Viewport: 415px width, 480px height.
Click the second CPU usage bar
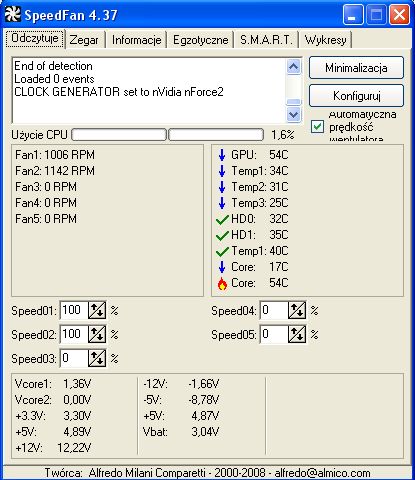(x=216, y=135)
